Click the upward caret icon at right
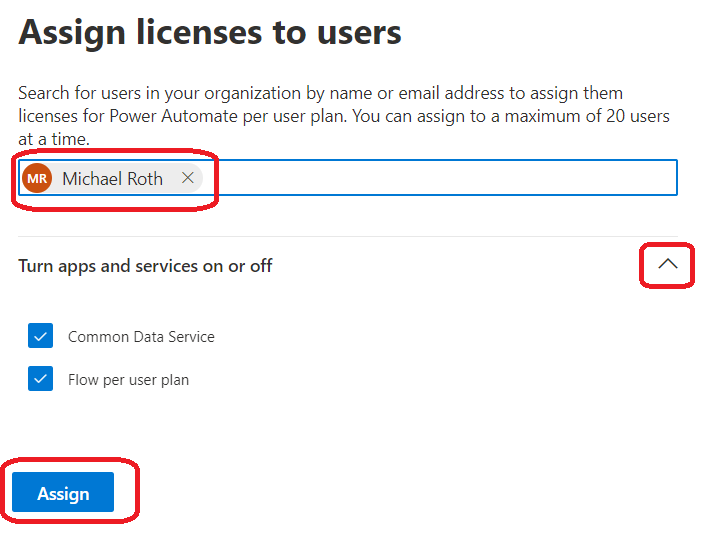Screen dimensions: 704x542 (x=668, y=264)
